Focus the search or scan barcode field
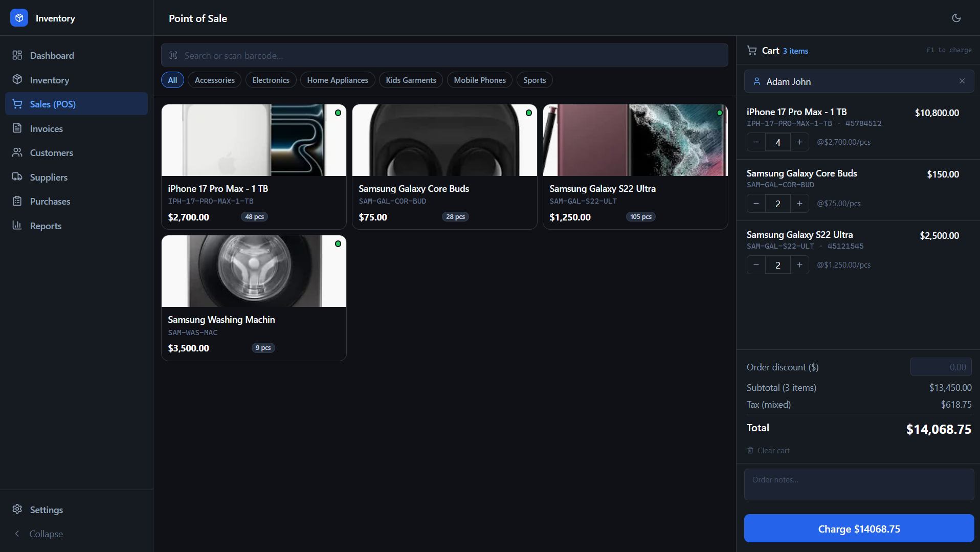Image resolution: width=980 pixels, height=552 pixels. pos(444,55)
